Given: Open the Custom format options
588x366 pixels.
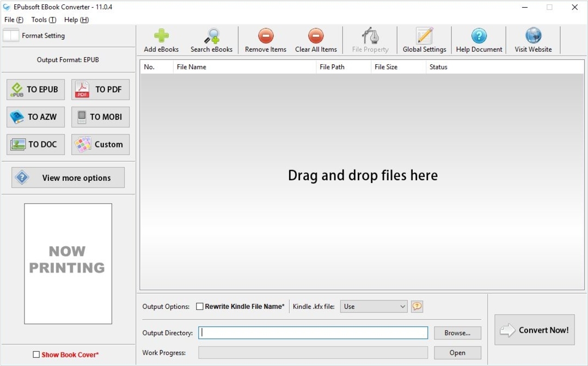Looking at the screenshot, I should (x=100, y=144).
